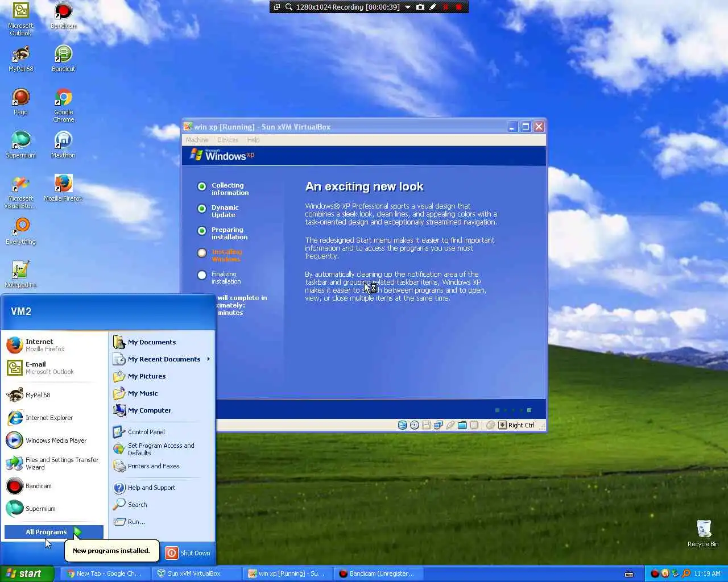Image resolution: width=728 pixels, height=582 pixels.
Task: Open My Pictures in Start menu
Action: tap(162, 376)
